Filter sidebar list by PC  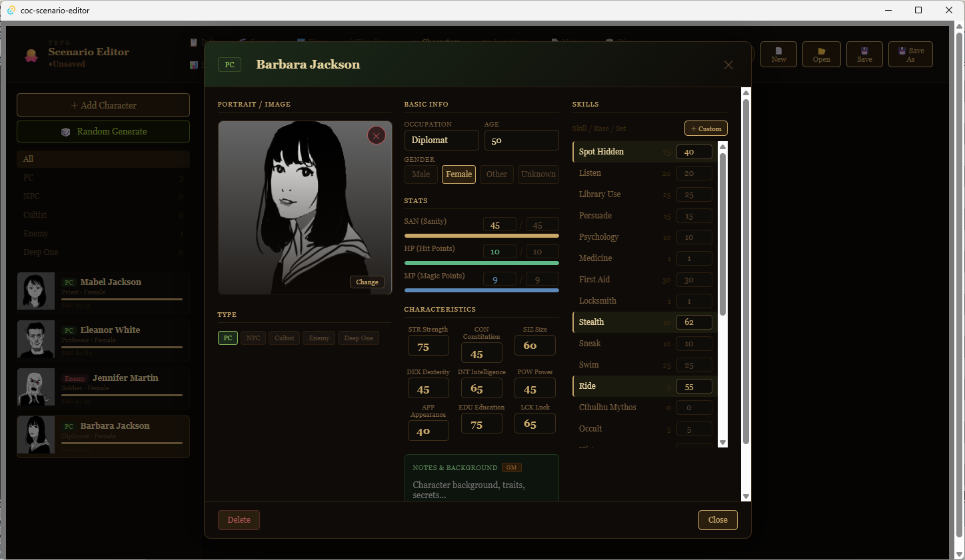[x=103, y=178]
